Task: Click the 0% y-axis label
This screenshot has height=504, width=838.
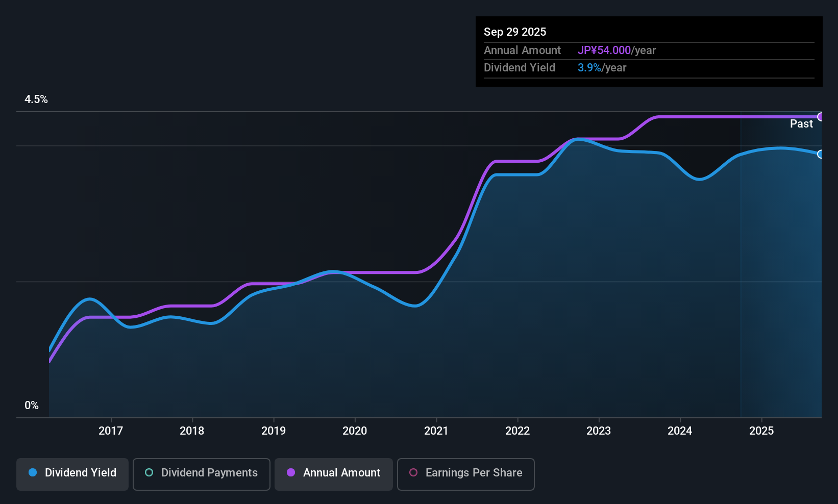Action: coord(32,406)
